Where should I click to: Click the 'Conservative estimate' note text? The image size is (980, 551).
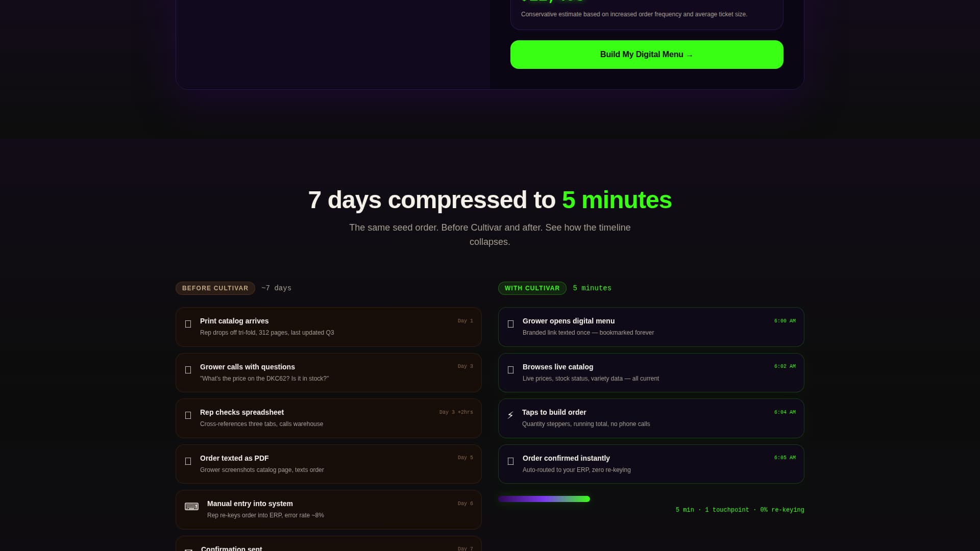(x=634, y=14)
